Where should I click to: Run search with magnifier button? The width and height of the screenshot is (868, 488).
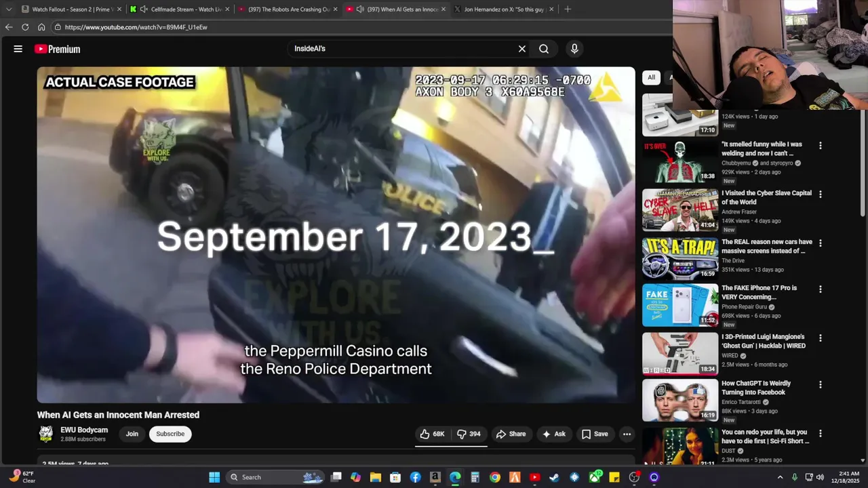544,49
